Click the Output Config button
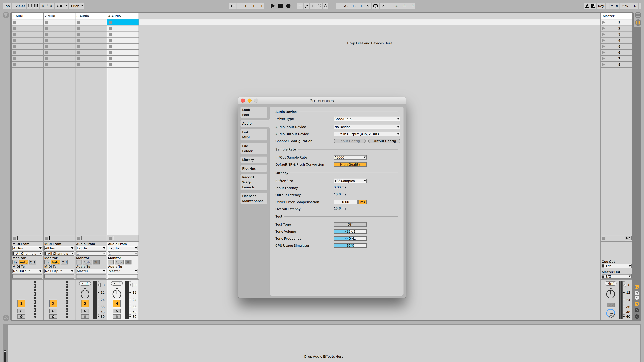Image resolution: width=644 pixels, height=362 pixels. pyautogui.click(x=384, y=141)
